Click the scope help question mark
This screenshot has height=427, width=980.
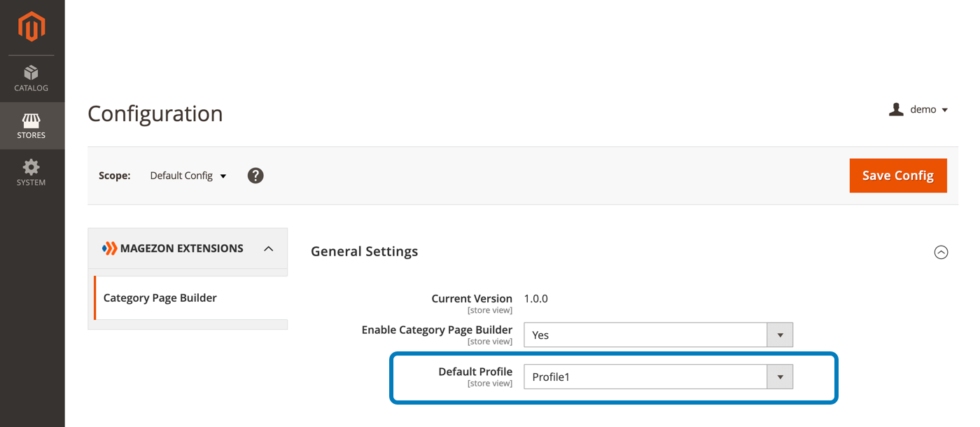pyautogui.click(x=255, y=176)
